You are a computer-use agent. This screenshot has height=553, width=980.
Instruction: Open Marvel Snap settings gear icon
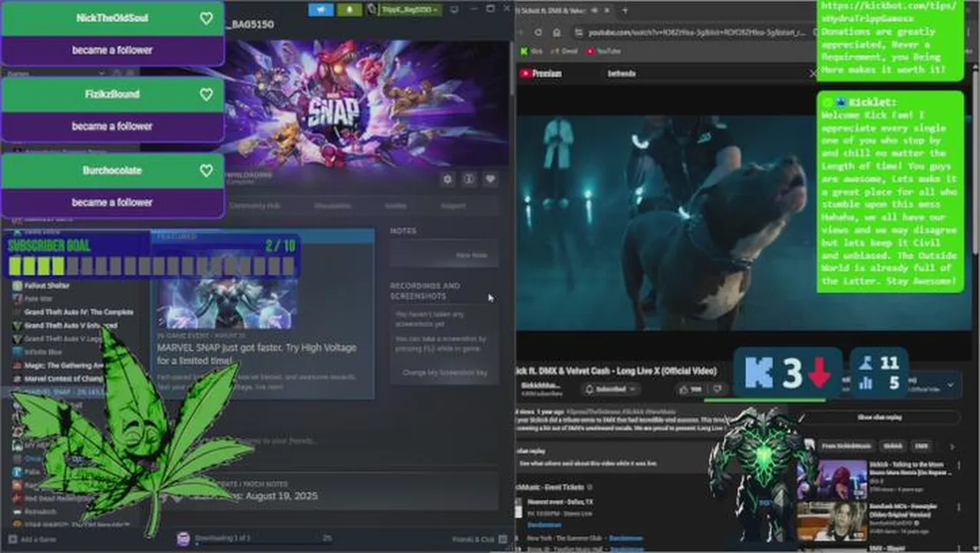coord(447,179)
